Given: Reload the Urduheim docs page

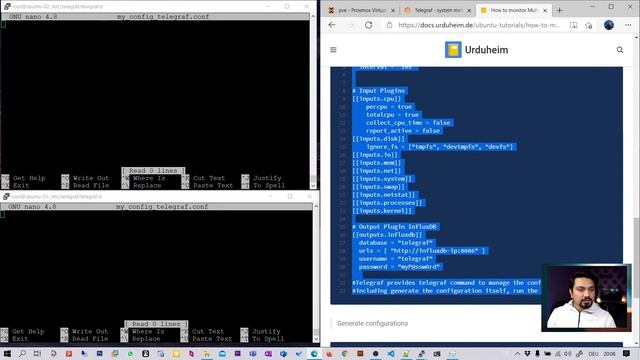Looking at the screenshot, I should 369,25.
